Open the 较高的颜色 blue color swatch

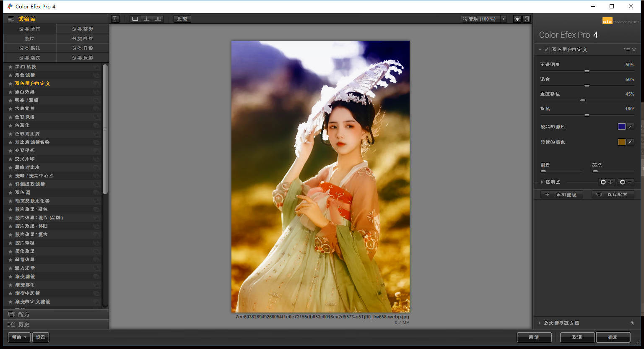click(622, 127)
